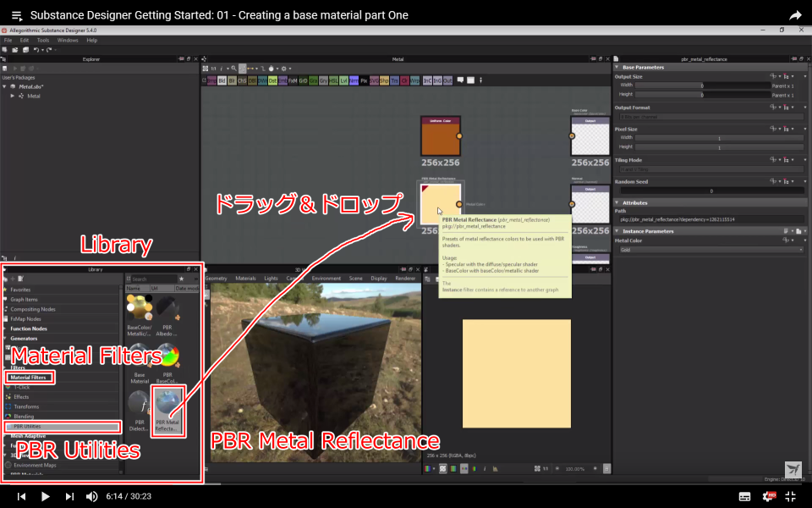The height and width of the screenshot is (508, 812).
Task: Add a Blur (Blr) node
Action: [x=232, y=81]
